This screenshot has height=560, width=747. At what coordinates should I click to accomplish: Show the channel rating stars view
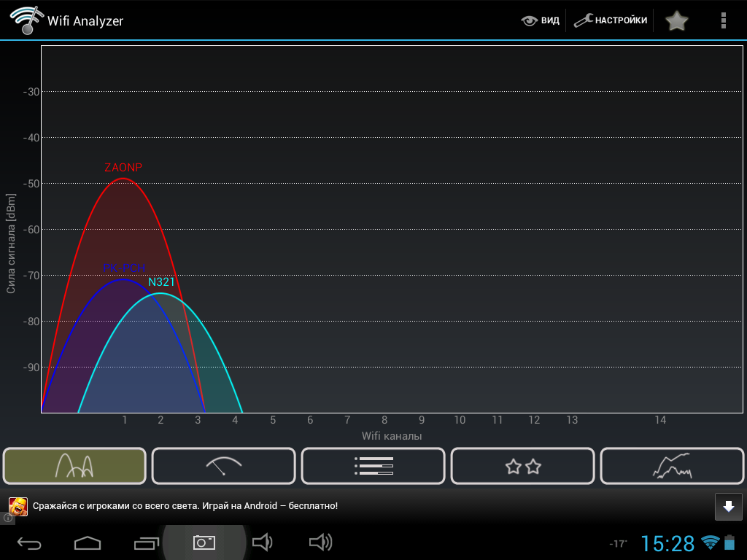pyautogui.click(x=522, y=466)
